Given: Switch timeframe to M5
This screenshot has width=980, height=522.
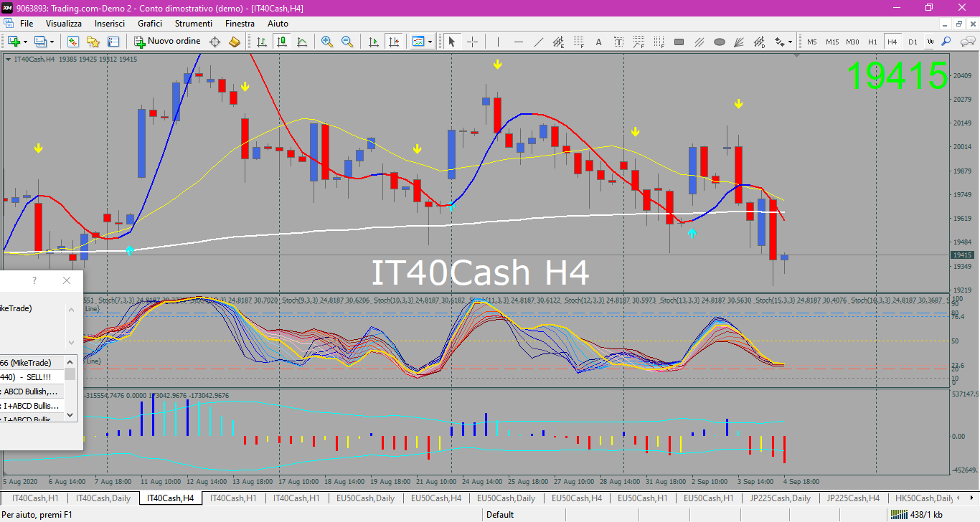Looking at the screenshot, I should pos(812,42).
